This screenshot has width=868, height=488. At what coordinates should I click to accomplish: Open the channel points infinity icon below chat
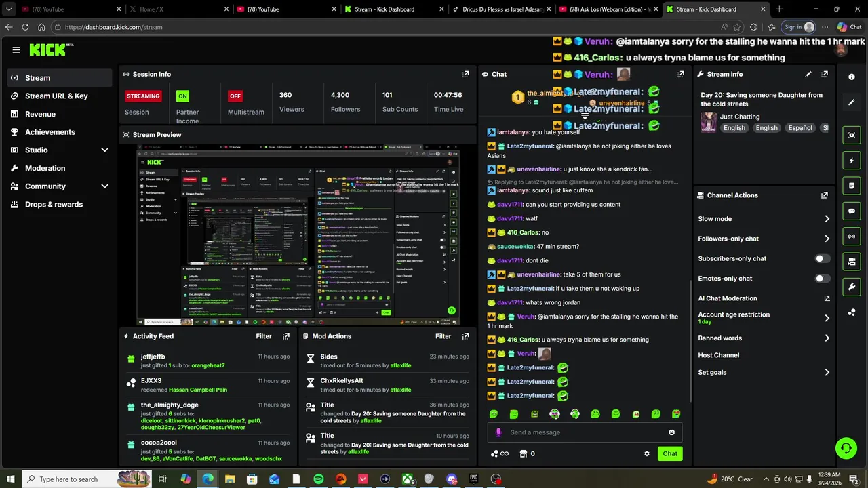(500, 454)
